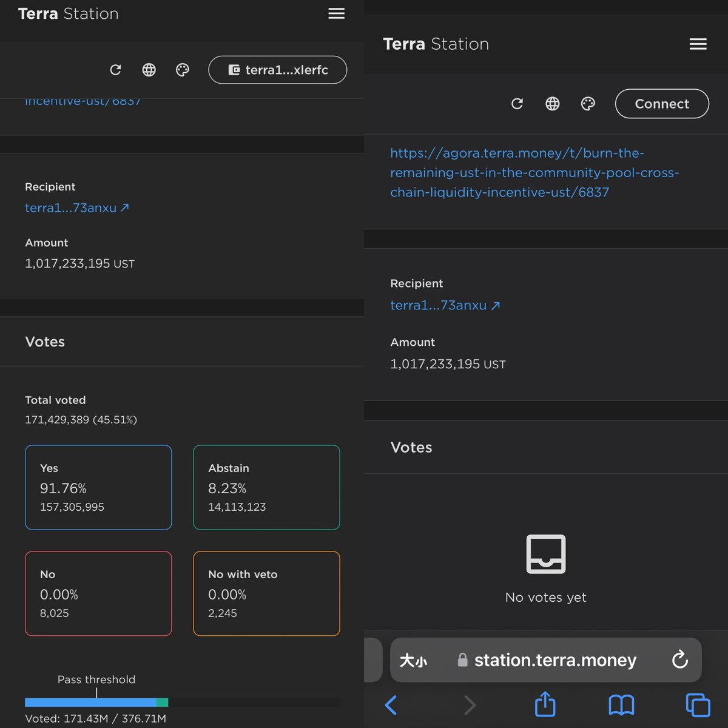
Task: Click the Connect button
Action: pyautogui.click(x=662, y=104)
